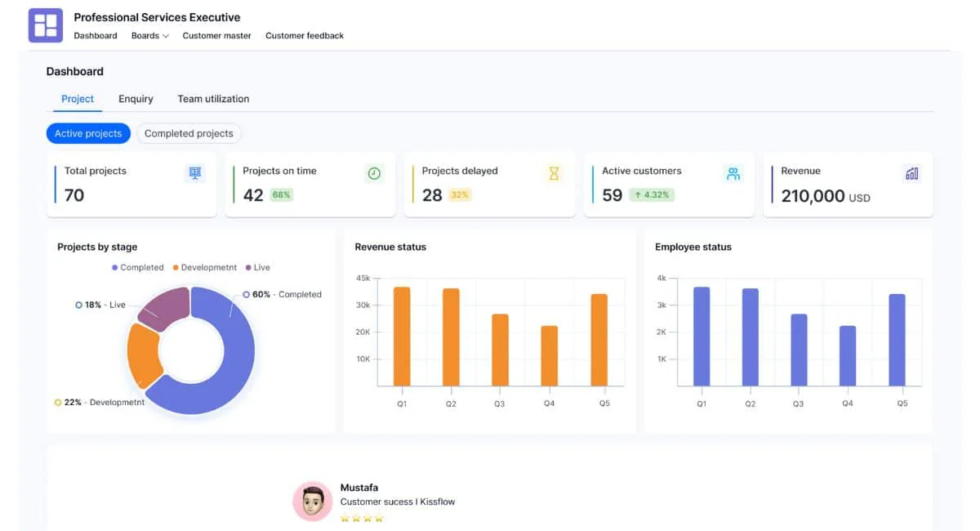The image size is (980, 531).
Task: Click the Q3 bar in Employee status
Action: (799, 350)
